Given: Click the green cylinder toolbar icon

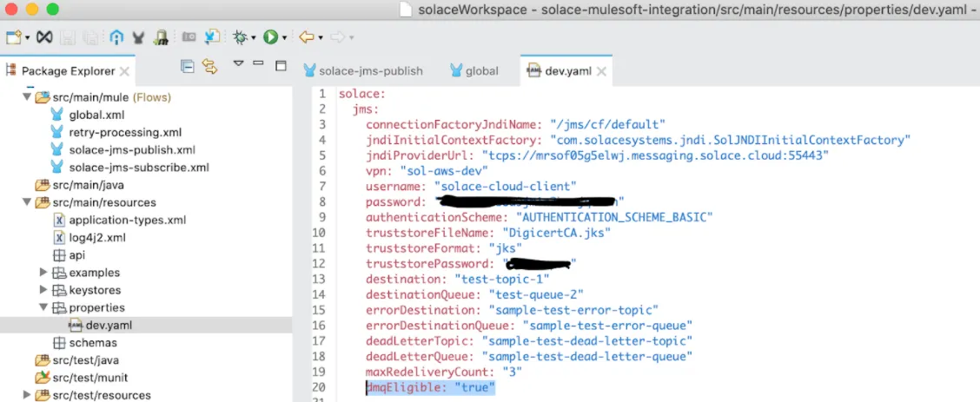Looking at the screenshot, I should (x=161, y=37).
